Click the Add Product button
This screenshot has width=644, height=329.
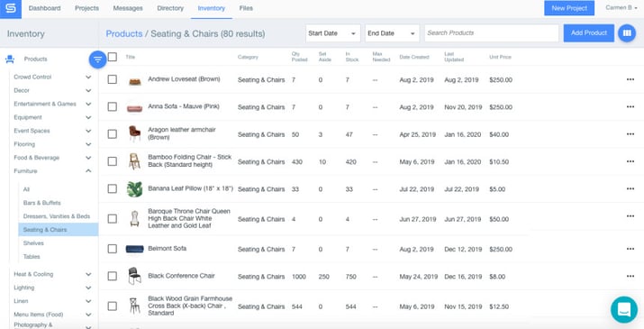[x=588, y=32]
